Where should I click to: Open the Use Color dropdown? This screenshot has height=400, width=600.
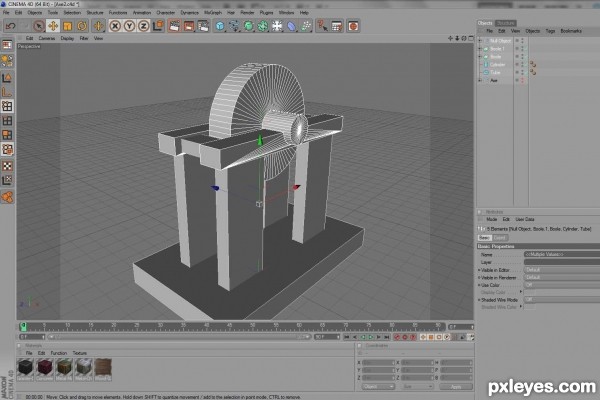point(562,285)
